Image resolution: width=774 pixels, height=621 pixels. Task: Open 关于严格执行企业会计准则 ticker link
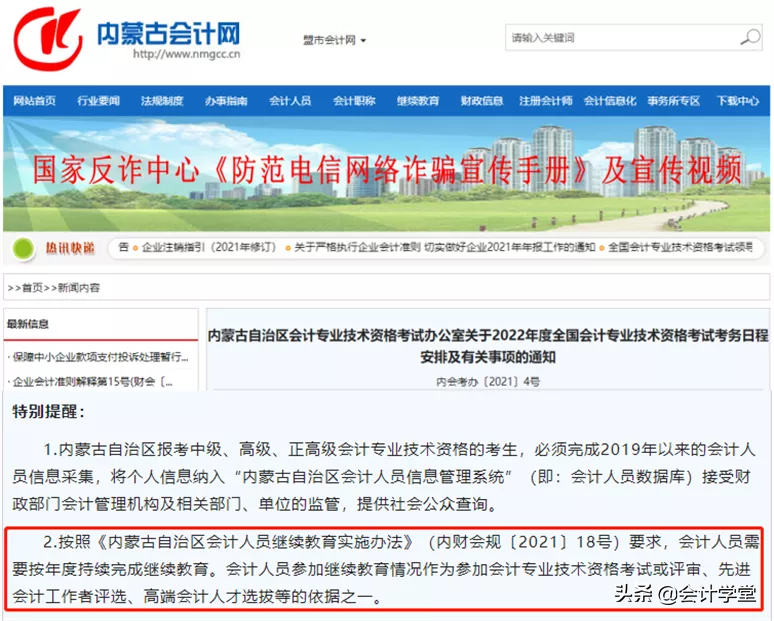click(x=445, y=247)
